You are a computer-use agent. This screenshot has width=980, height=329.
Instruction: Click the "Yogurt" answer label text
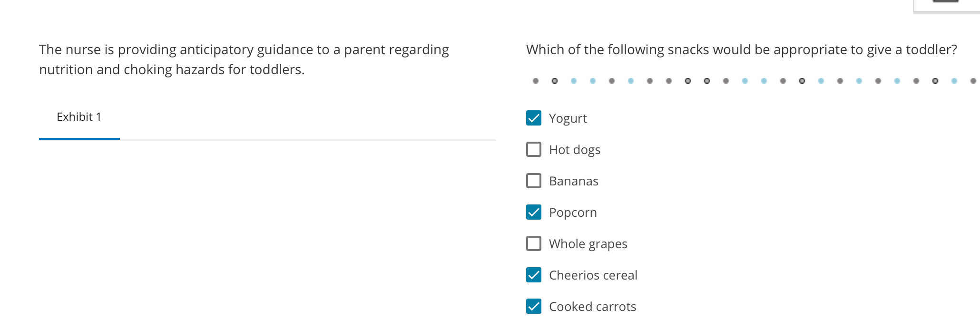(568, 118)
